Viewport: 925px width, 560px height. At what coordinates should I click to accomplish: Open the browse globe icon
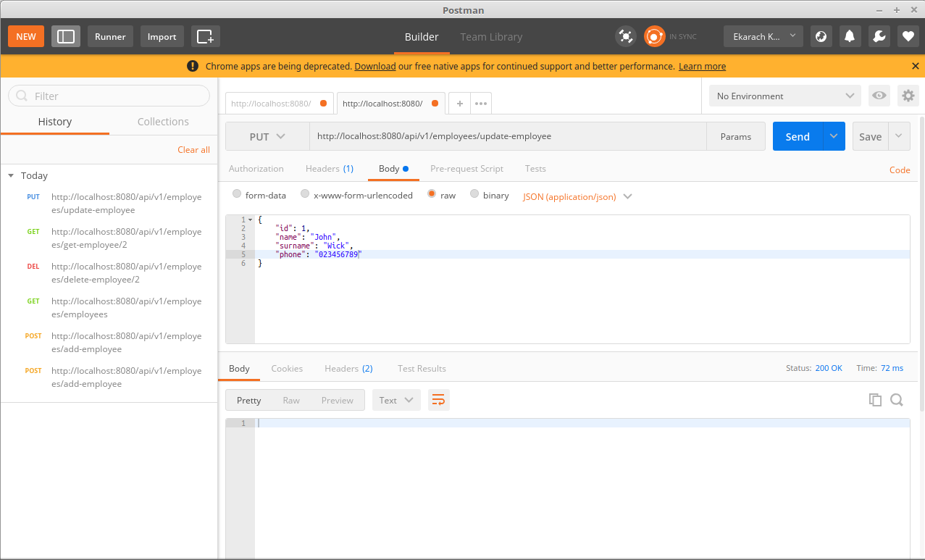[x=821, y=36]
